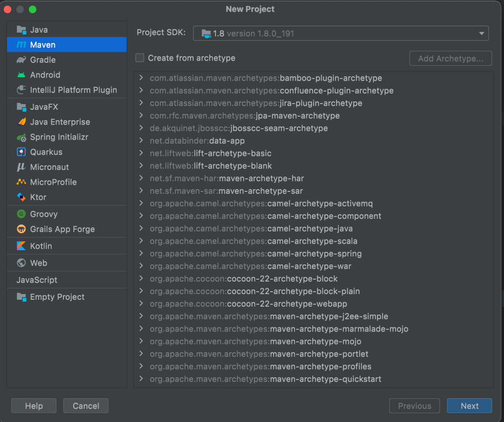This screenshot has width=504, height=422.
Task: Enable Create from archetype checkbox
Action: coord(140,58)
